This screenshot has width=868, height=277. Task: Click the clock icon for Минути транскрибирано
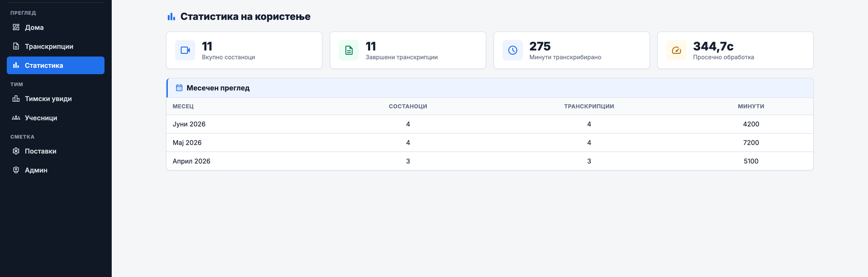coord(513,50)
